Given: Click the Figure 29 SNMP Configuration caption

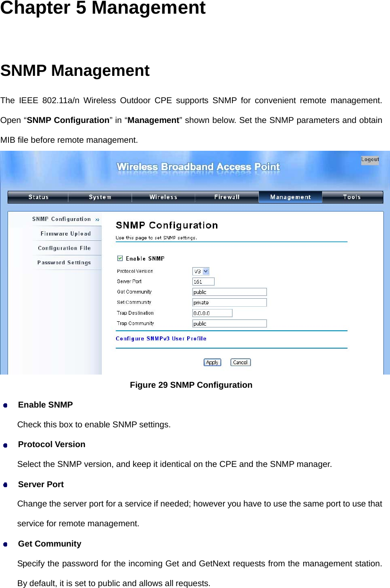Looking at the screenshot, I should (x=191, y=385).
